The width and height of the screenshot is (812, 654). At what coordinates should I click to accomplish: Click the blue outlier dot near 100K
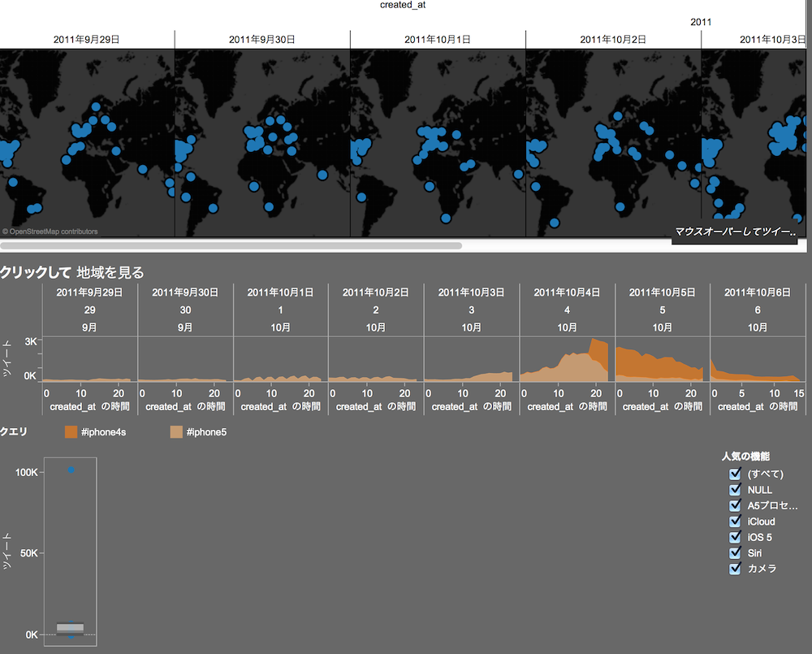pyautogui.click(x=71, y=470)
